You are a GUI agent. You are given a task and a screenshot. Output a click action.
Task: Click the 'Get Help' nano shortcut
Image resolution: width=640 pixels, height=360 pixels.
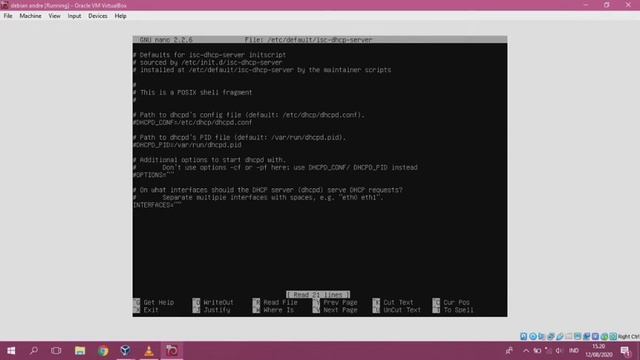click(154, 302)
